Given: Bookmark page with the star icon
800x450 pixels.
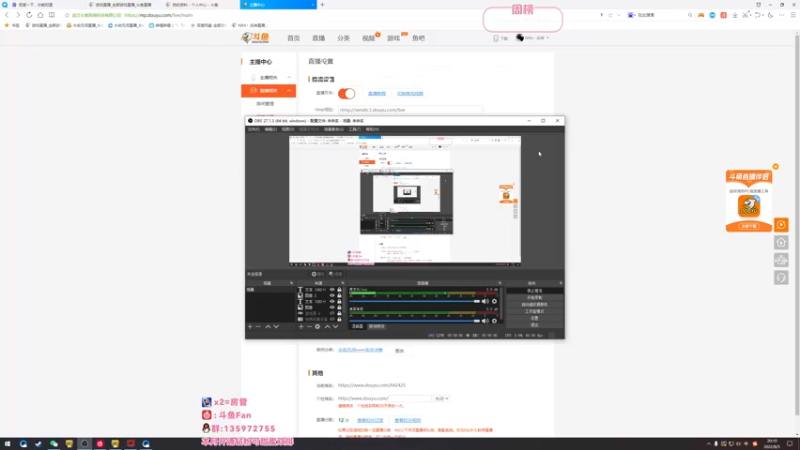Looking at the screenshot, I should click(67, 15).
